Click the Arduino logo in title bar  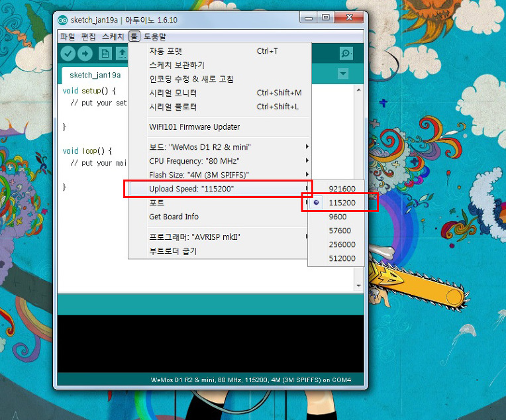click(x=62, y=20)
